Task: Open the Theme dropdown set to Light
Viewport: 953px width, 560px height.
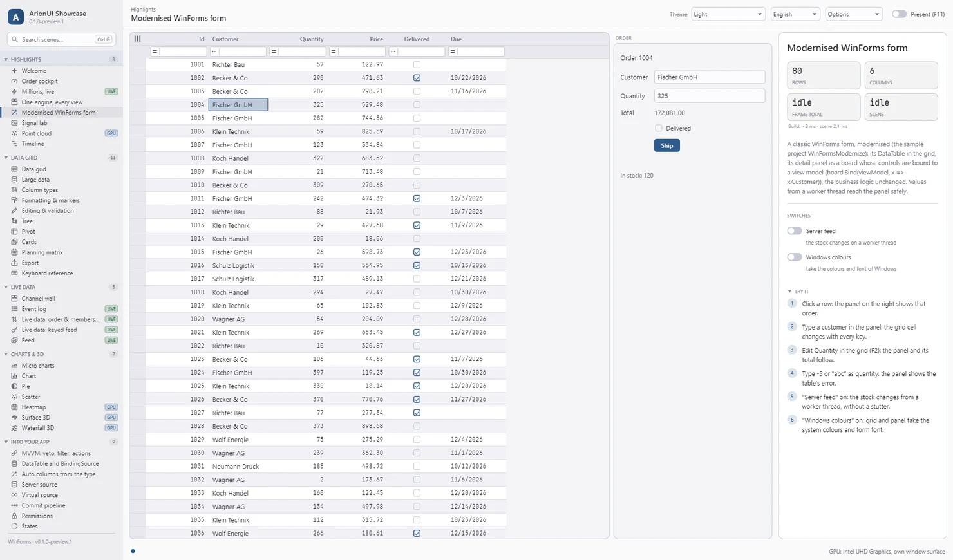Action: coord(728,14)
